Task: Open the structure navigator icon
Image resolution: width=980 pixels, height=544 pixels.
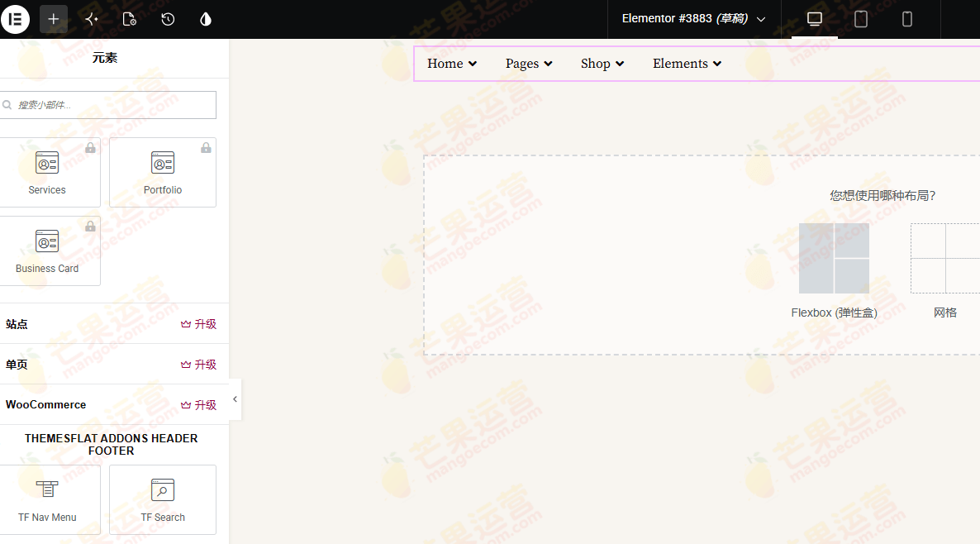Action: click(x=92, y=19)
